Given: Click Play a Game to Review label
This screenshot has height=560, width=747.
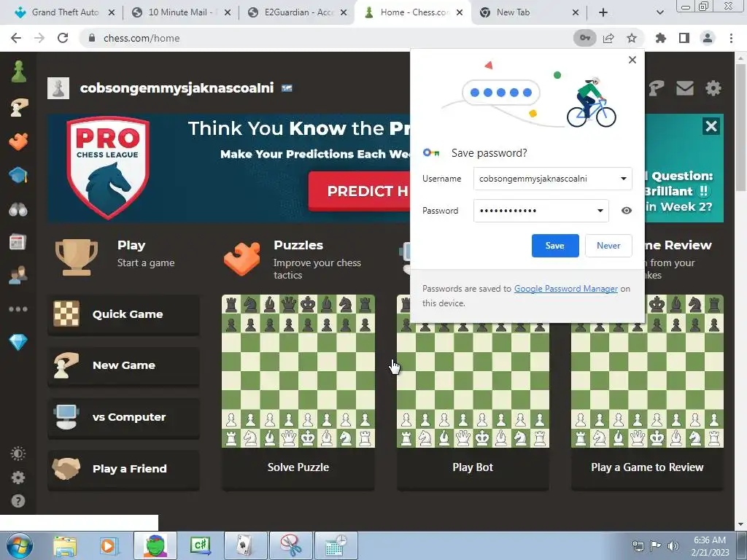Looking at the screenshot, I should pyautogui.click(x=647, y=467).
